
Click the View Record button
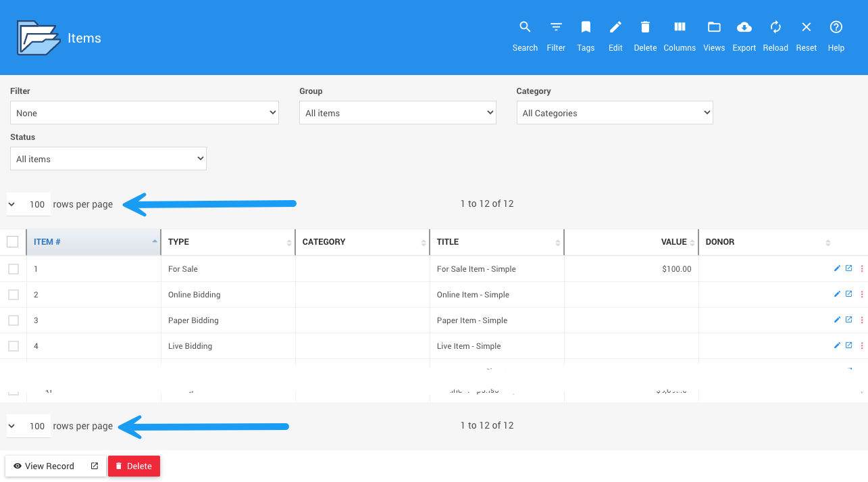coord(45,466)
